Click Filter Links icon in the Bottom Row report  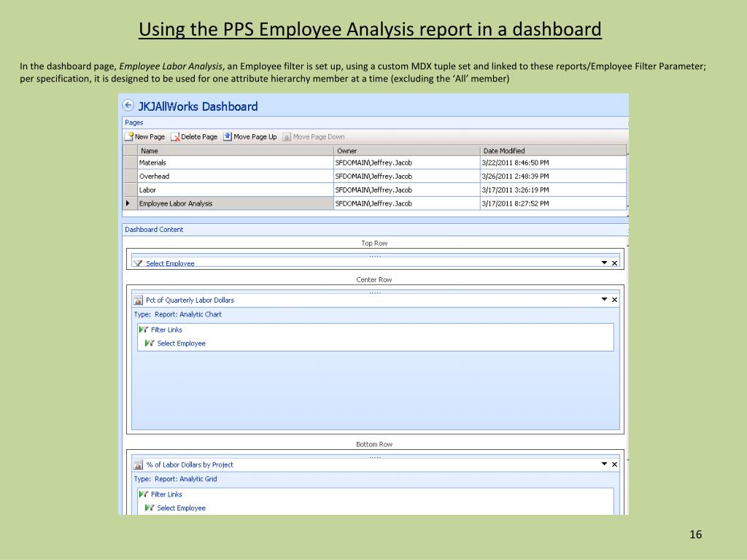pos(144,494)
